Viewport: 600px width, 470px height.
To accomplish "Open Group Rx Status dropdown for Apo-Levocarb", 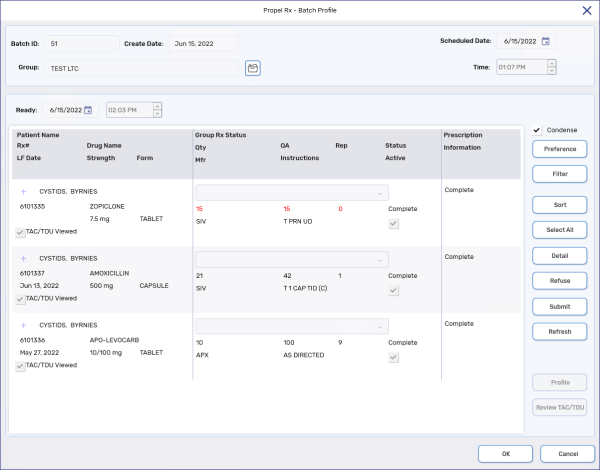I will 291,325.
